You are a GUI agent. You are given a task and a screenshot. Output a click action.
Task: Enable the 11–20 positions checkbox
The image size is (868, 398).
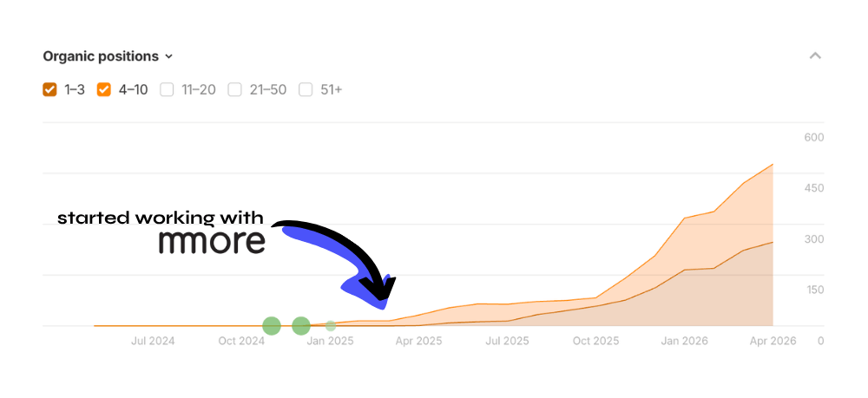click(x=167, y=89)
